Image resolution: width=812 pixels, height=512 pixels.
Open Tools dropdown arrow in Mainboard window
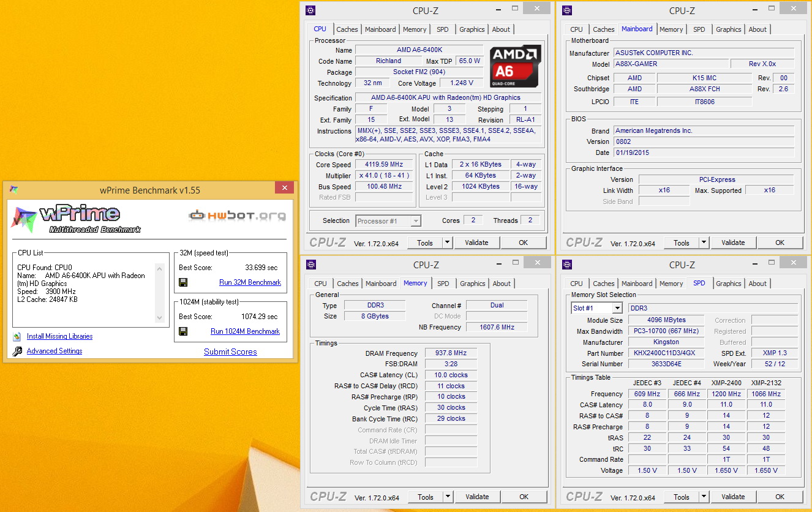point(704,243)
